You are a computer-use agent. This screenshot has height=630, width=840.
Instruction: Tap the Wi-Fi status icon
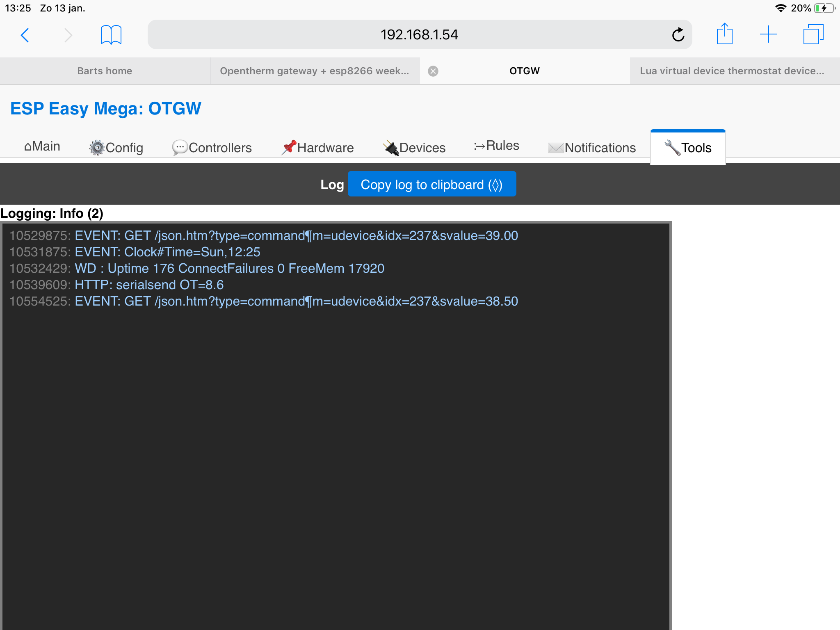click(x=781, y=8)
